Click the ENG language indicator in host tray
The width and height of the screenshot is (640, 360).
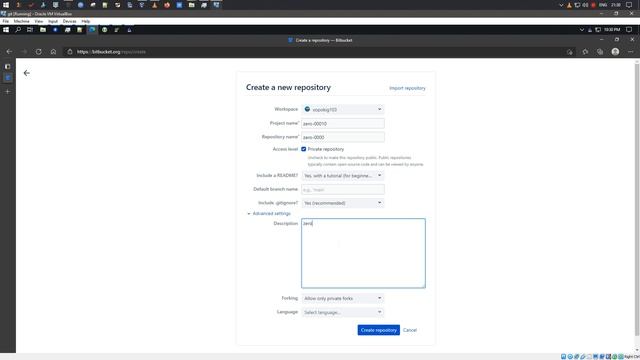[603, 5]
